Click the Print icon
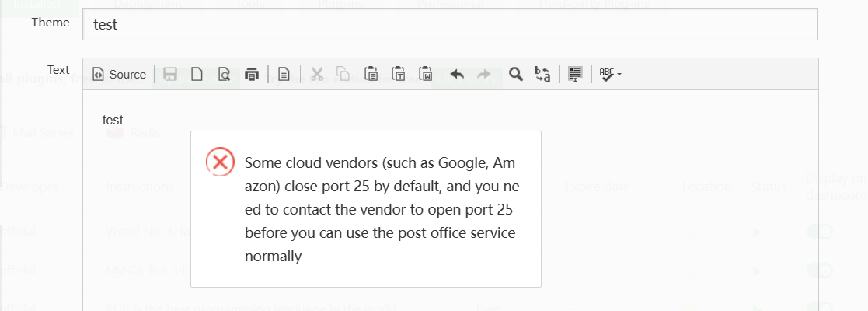The image size is (868, 311). (251, 75)
